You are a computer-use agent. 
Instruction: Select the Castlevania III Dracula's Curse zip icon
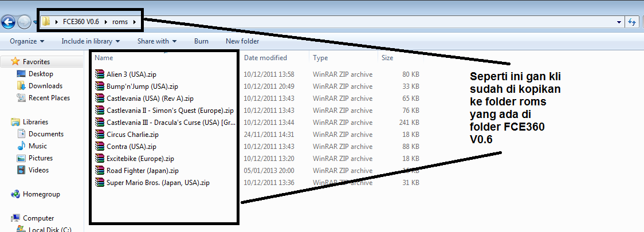tap(100, 123)
